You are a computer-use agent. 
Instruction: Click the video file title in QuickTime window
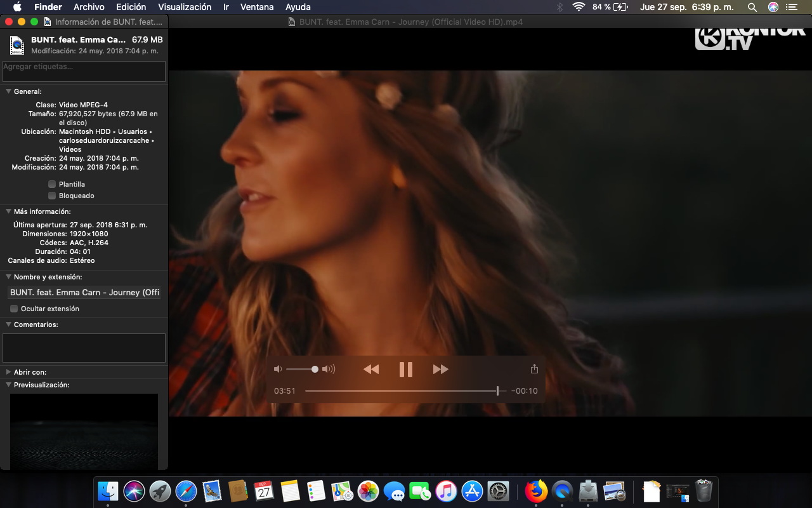(410, 22)
